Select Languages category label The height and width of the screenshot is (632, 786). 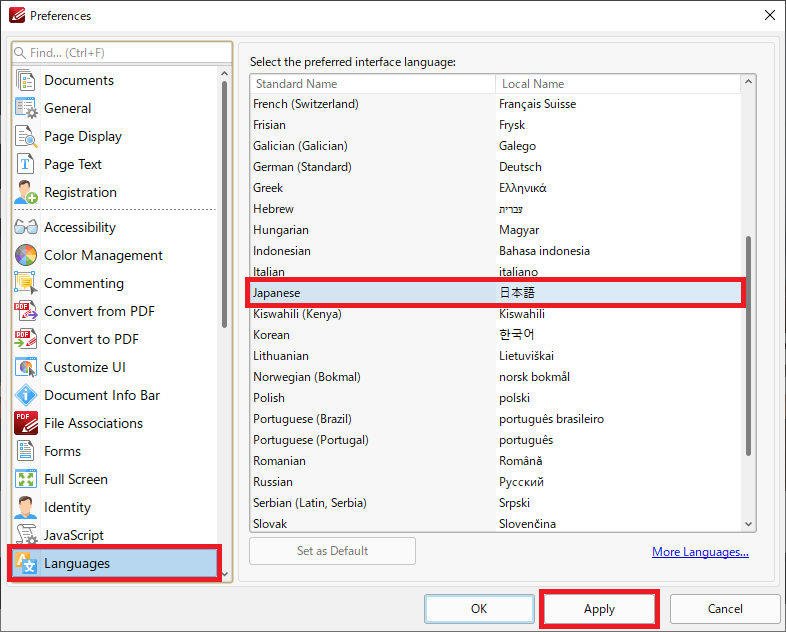coord(77,563)
